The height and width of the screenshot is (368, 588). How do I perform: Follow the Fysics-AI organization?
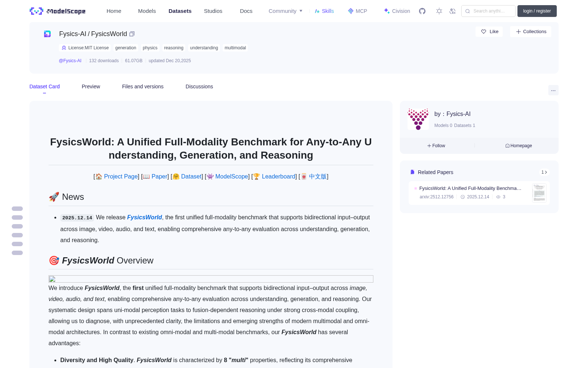(x=436, y=146)
